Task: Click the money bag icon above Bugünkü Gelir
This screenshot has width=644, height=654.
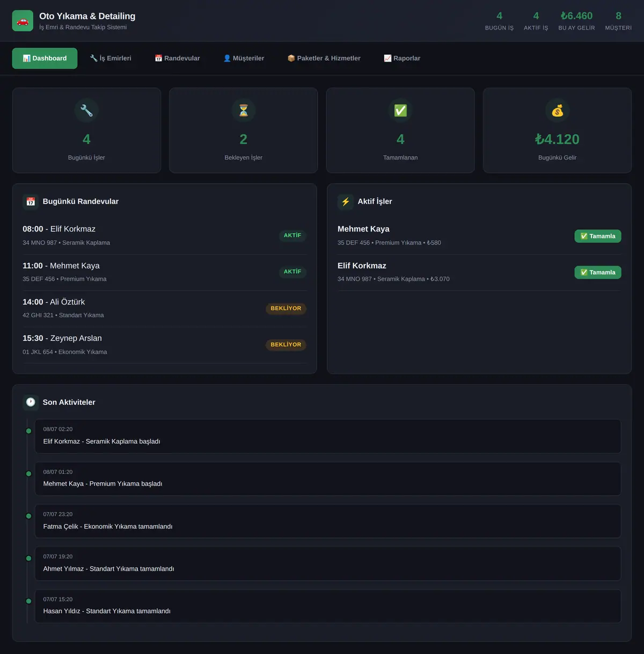Action: [x=558, y=111]
